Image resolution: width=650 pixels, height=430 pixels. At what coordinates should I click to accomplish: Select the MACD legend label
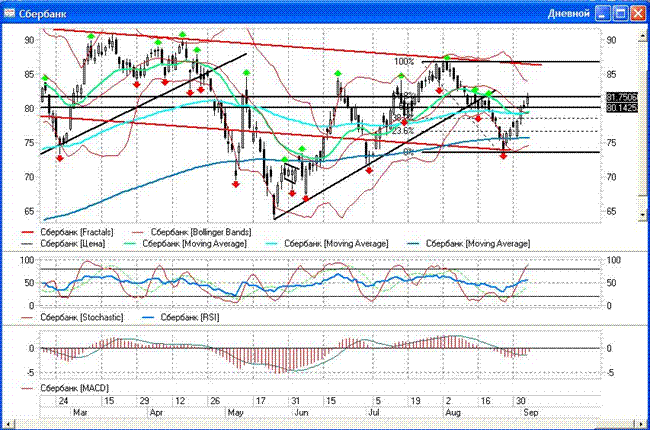(x=73, y=387)
